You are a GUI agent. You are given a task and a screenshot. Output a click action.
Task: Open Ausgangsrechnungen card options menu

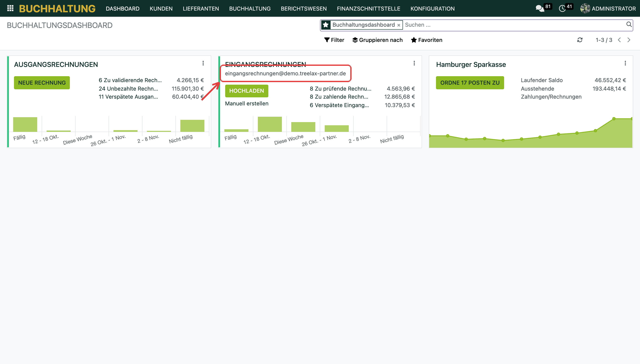click(x=203, y=63)
